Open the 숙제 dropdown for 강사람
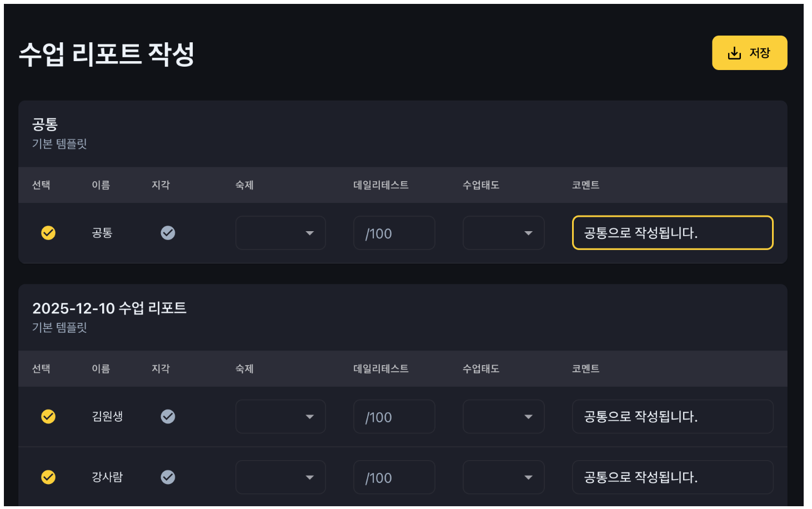812x509 pixels. pyautogui.click(x=280, y=477)
